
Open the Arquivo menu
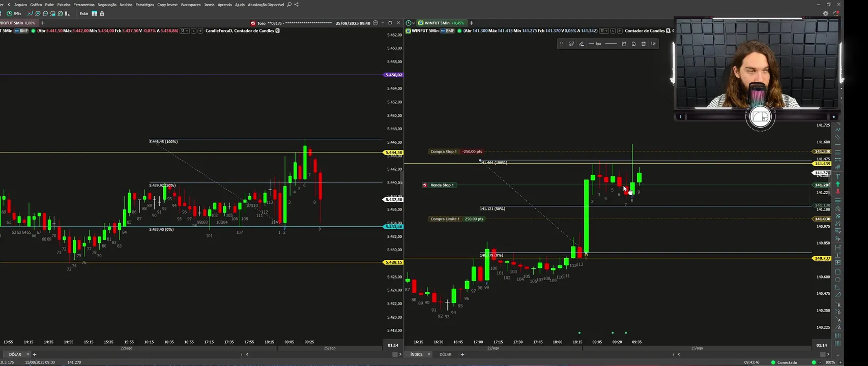[x=20, y=5]
